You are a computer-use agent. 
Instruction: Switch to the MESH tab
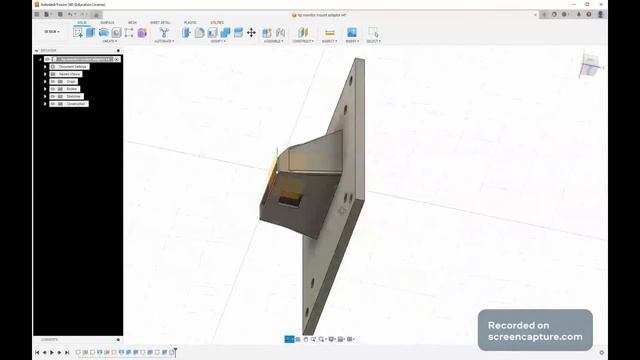coord(132,22)
